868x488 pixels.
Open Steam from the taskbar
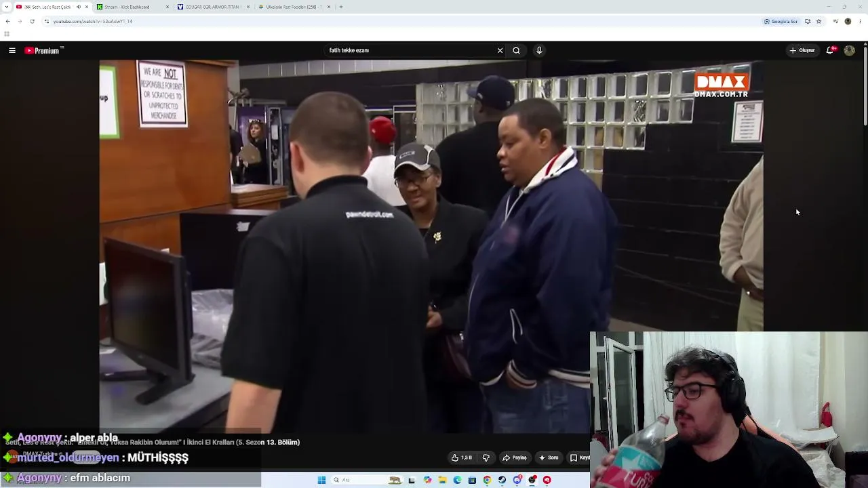[x=502, y=480]
